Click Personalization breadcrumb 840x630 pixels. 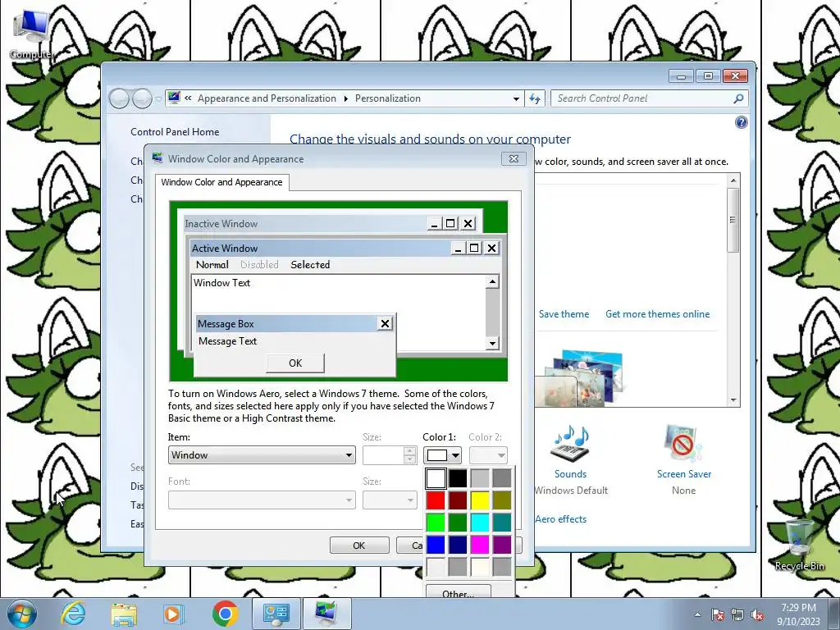(388, 98)
